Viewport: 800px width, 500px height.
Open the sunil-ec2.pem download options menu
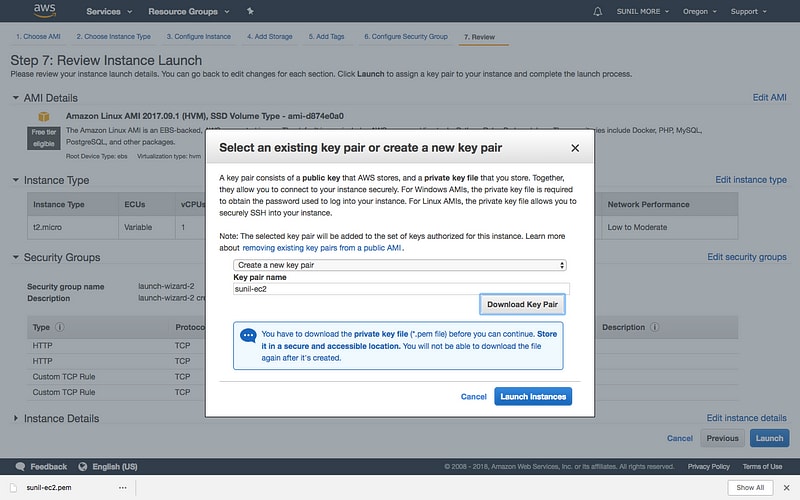(x=122, y=488)
